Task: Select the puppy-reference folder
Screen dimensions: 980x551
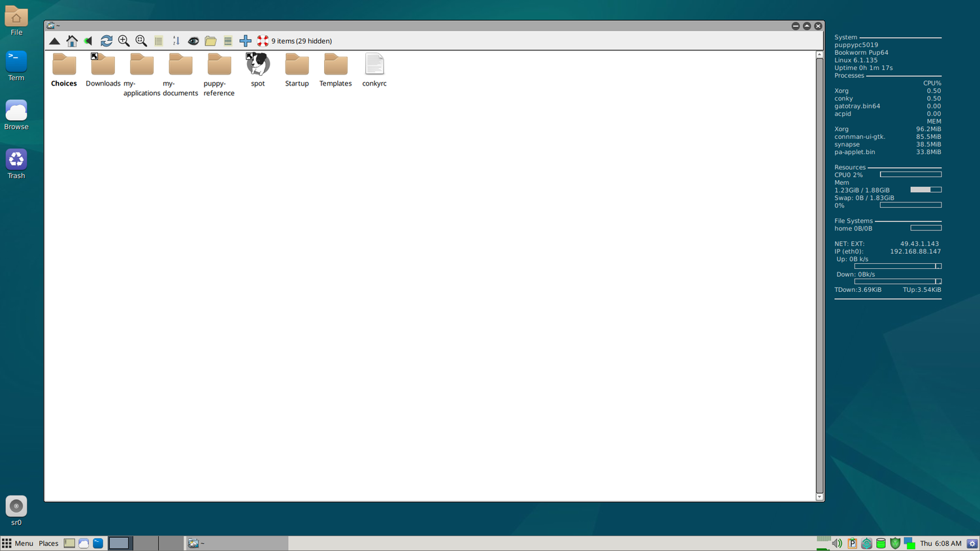Action: click(x=219, y=75)
